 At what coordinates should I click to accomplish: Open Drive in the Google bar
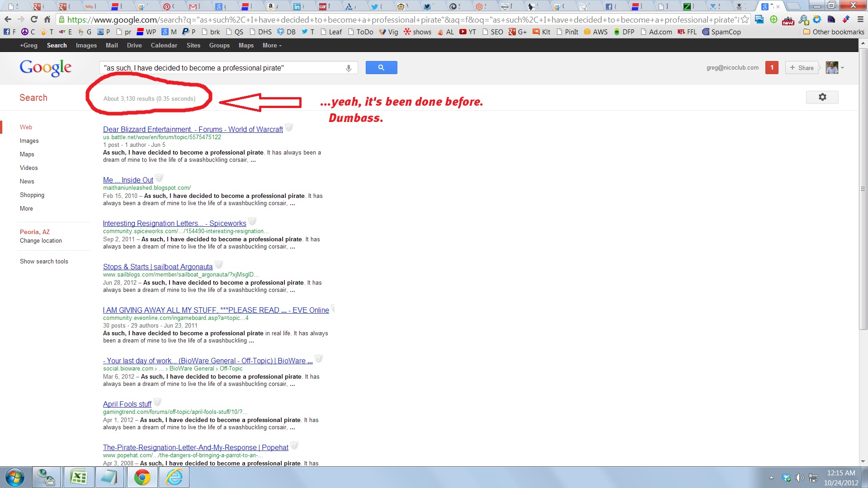coord(134,45)
